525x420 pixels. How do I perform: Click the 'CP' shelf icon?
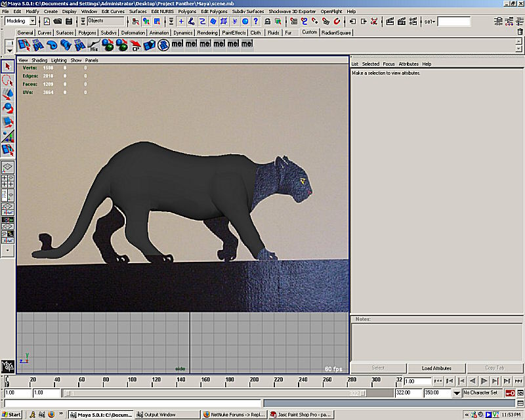[135, 45]
